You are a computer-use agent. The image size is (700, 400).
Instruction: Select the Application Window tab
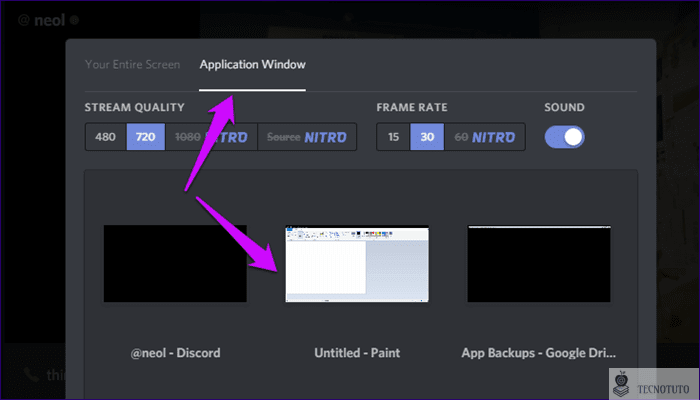[x=252, y=65]
